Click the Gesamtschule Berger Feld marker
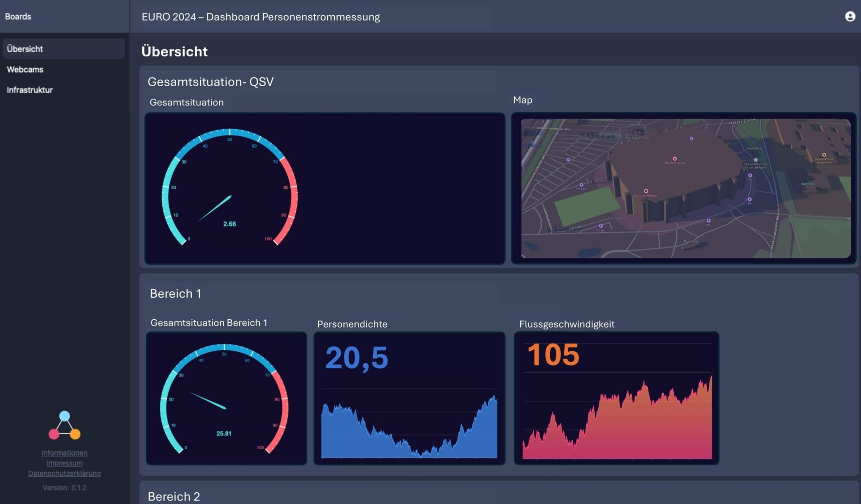The height and width of the screenshot is (504, 861). coord(824,154)
